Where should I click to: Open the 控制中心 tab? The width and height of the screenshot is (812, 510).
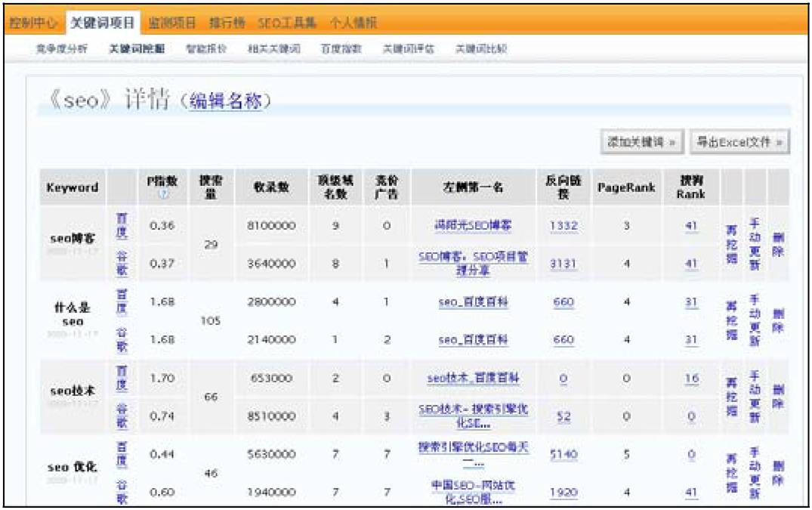pyautogui.click(x=34, y=23)
